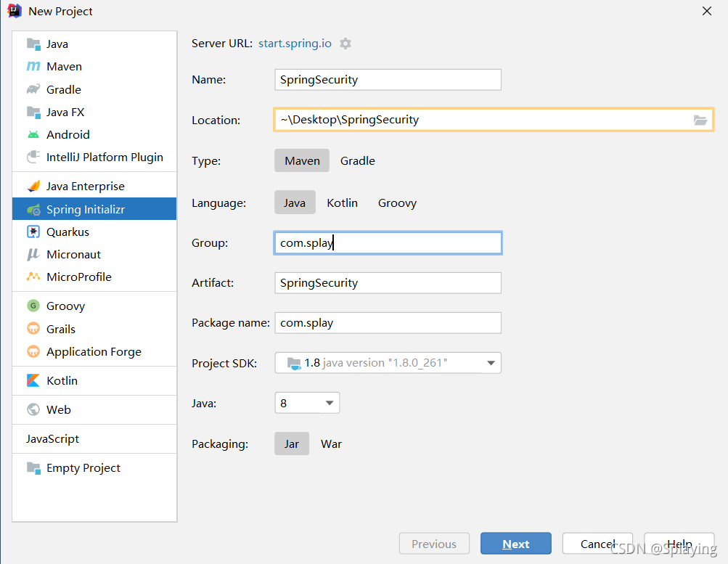Image resolution: width=728 pixels, height=564 pixels.
Task: Click the Application Forge icon
Action: click(33, 351)
